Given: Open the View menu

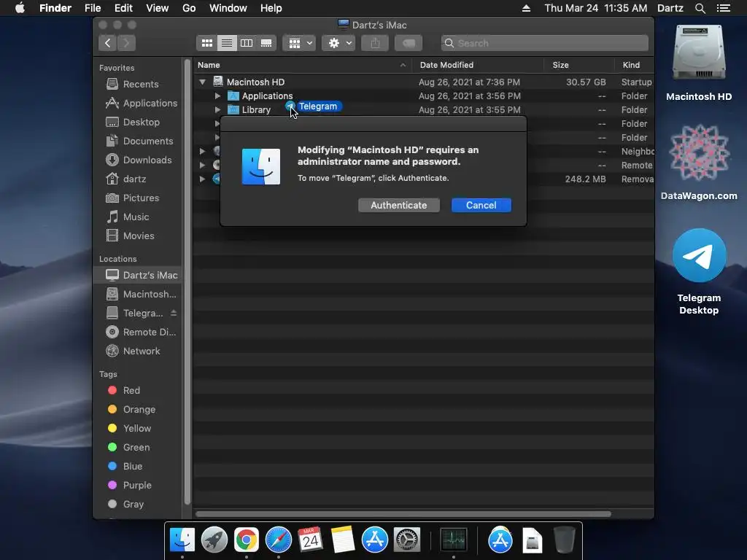Looking at the screenshot, I should click(158, 8).
